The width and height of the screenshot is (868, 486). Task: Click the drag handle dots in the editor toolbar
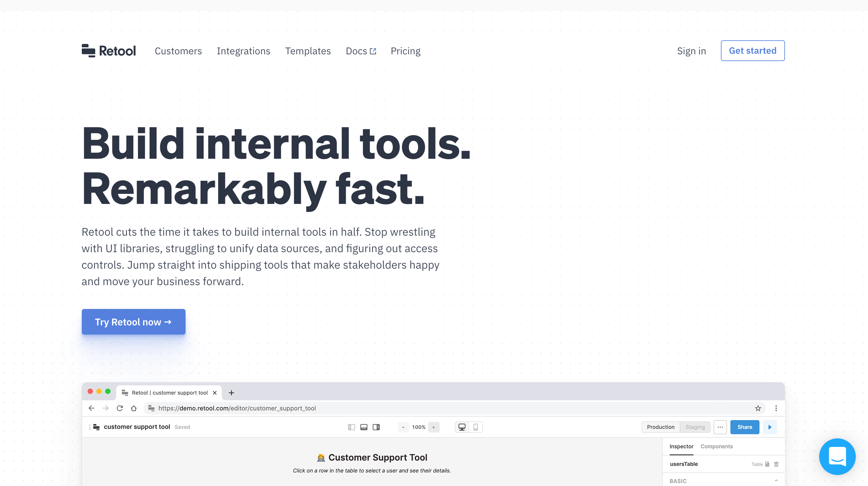(x=90, y=427)
